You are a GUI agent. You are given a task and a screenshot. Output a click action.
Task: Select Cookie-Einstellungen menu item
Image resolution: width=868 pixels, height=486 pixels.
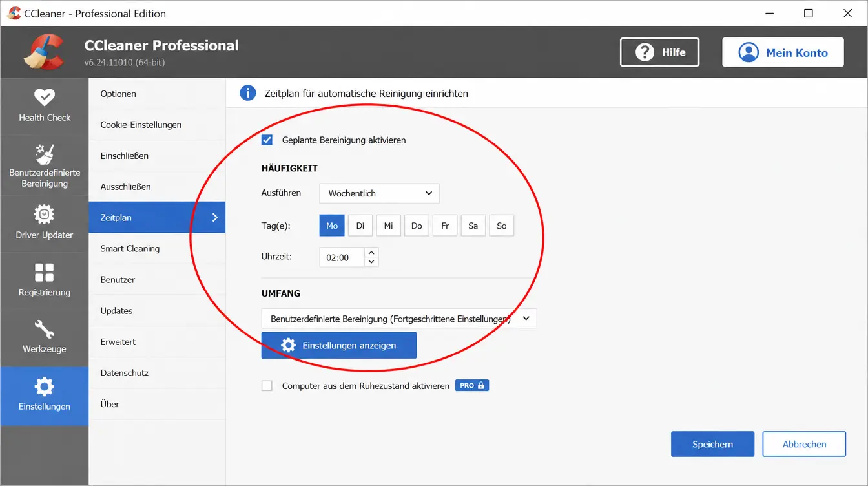point(157,125)
